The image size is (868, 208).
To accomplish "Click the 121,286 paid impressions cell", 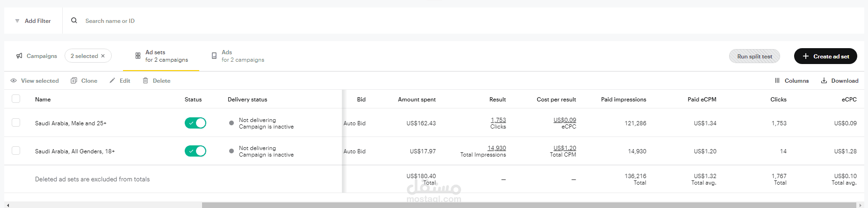I will click(636, 123).
